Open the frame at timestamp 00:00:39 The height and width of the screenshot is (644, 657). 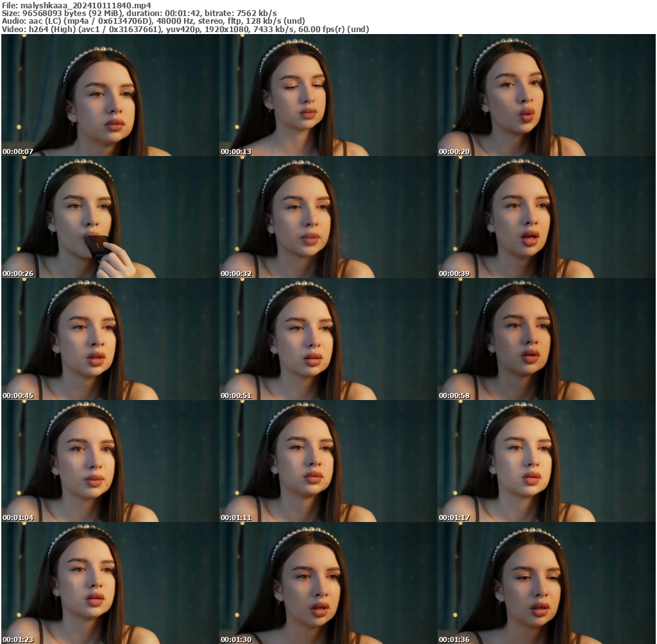pyautogui.click(x=546, y=217)
